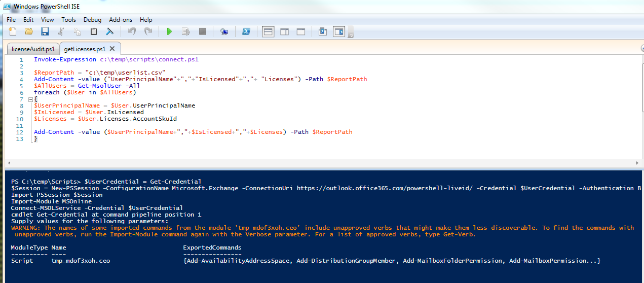Switch to the licenseAudit.ps1 tab
644x283 pixels.
(x=33, y=49)
